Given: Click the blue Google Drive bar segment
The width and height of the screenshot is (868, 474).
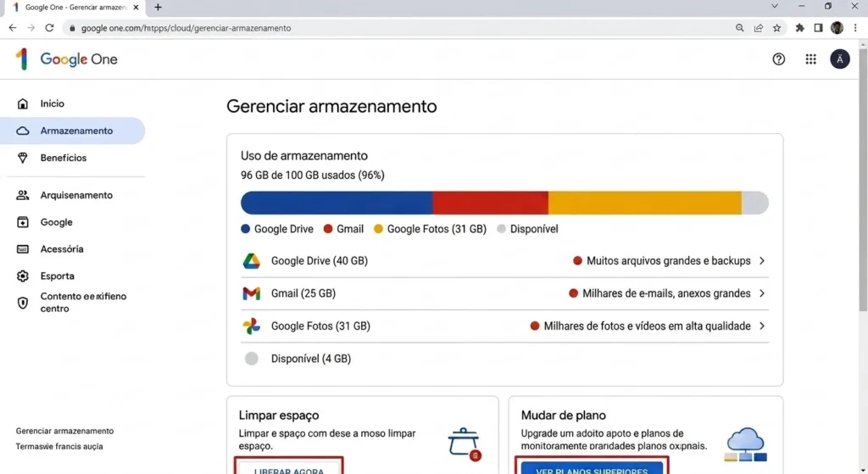Looking at the screenshot, I should pos(337,203).
